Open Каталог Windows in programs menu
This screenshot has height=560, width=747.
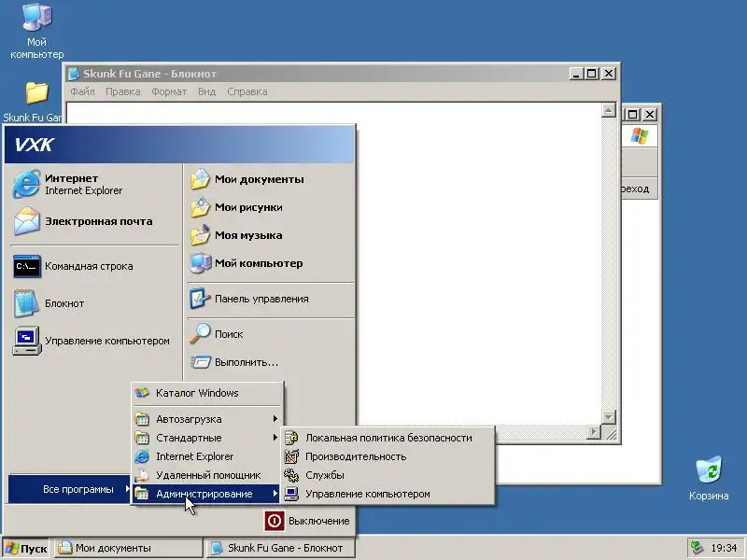click(206, 393)
